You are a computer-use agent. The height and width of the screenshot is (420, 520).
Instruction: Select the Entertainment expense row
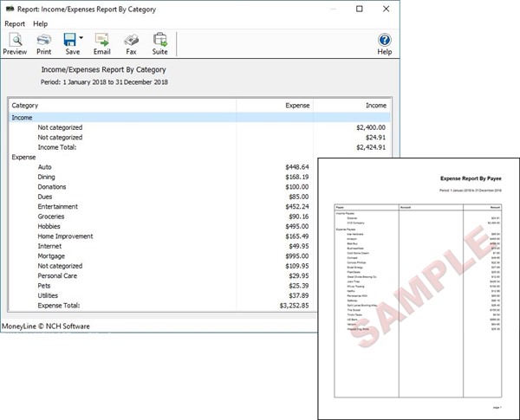point(163,206)
